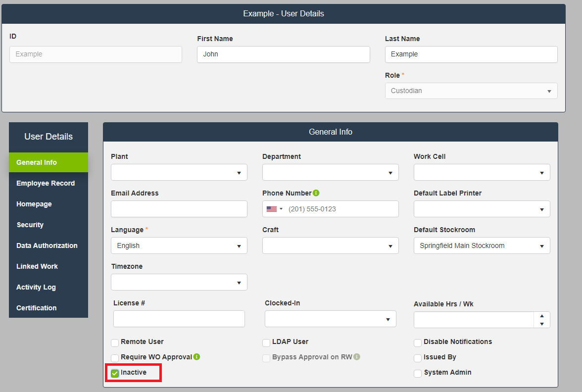The height and width of the screenshot is (392, 582).
Task: Check the Disable Notifications box
Action: [418, 343]
